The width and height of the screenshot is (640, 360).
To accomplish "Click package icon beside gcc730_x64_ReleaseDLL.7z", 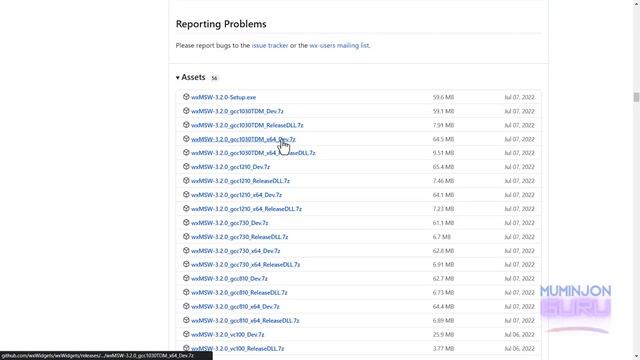I will click(x=186, y=264).
